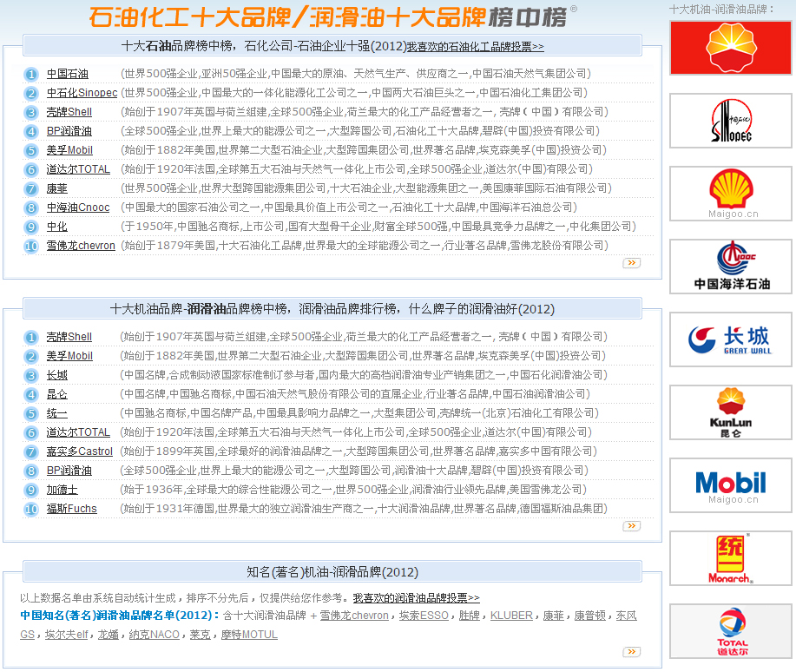Click the 东风 brand link

pyautogui.click(x=626, y=616)
